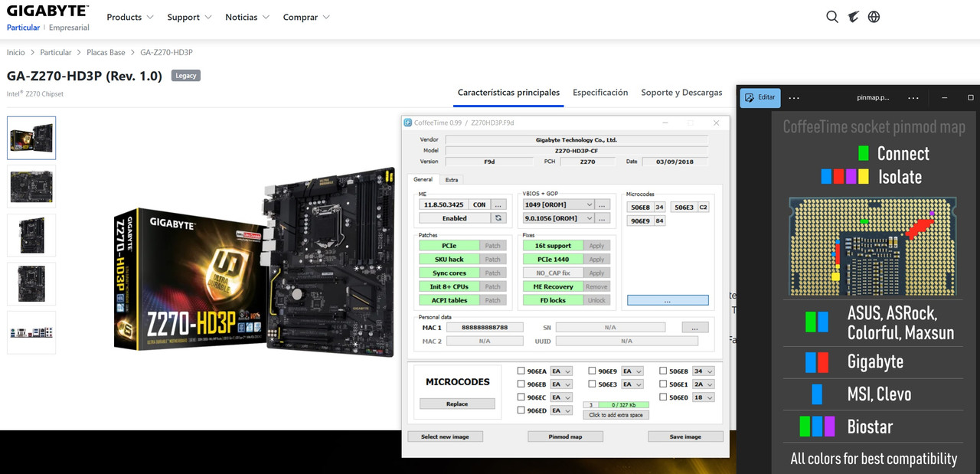Screen dimensions: 980x474
Task: Click the 506E8 microcode entry in Microcodes
Action: 646,208
